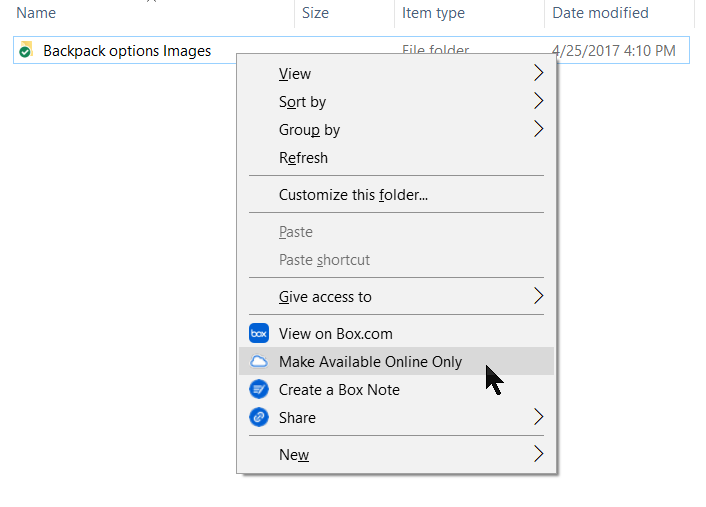Click the Item type column header

point(433,13)
